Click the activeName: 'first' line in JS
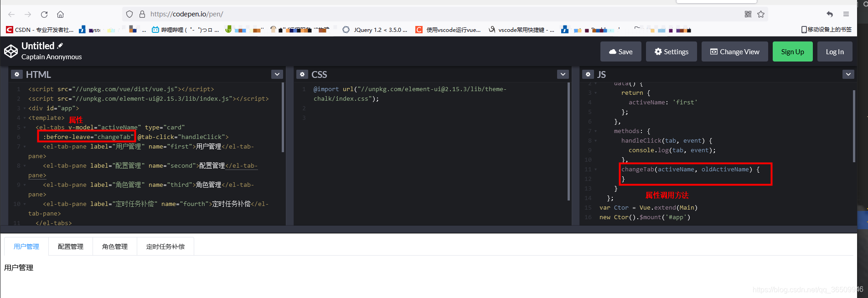Viewport: 868px width, 298px height. (x=663, y=103)
